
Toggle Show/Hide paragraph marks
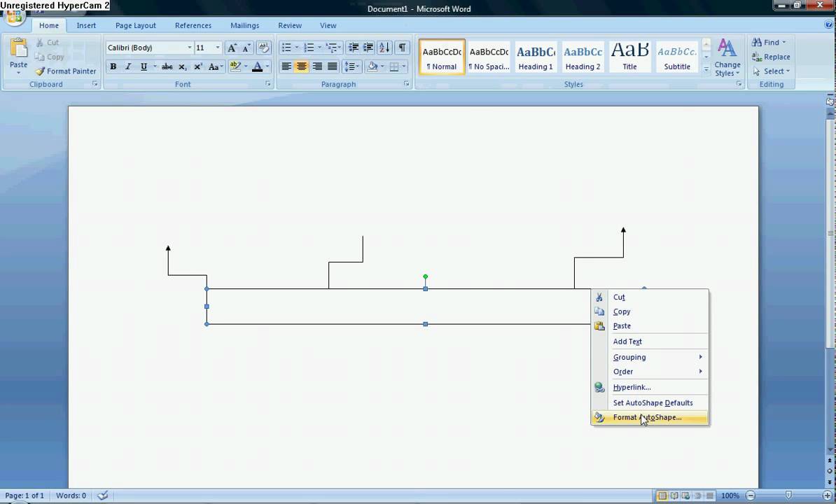[x=402, y=48]
